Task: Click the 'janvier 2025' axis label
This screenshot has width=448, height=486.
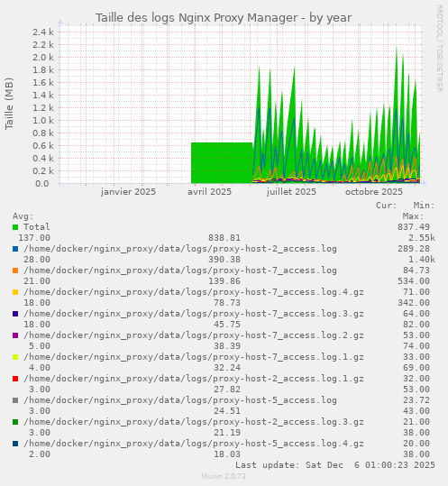Action: tap(128, 192)
